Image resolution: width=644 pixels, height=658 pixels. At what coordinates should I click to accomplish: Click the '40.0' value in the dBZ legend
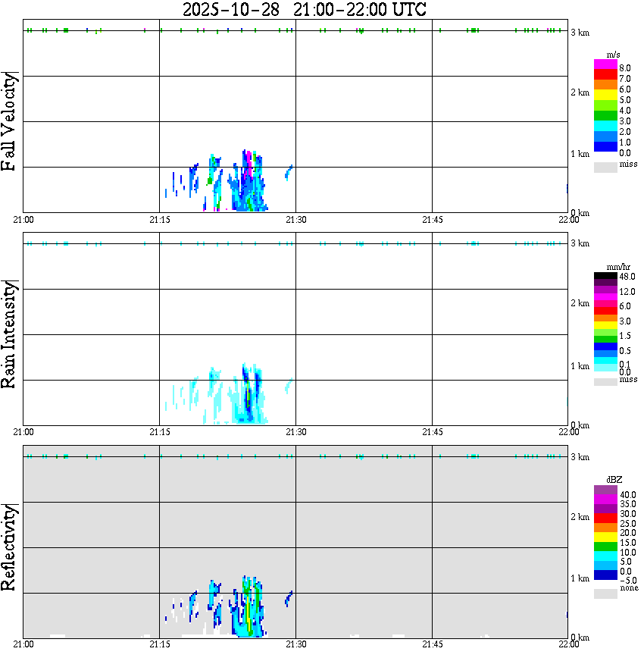click(x=628, y=495)
